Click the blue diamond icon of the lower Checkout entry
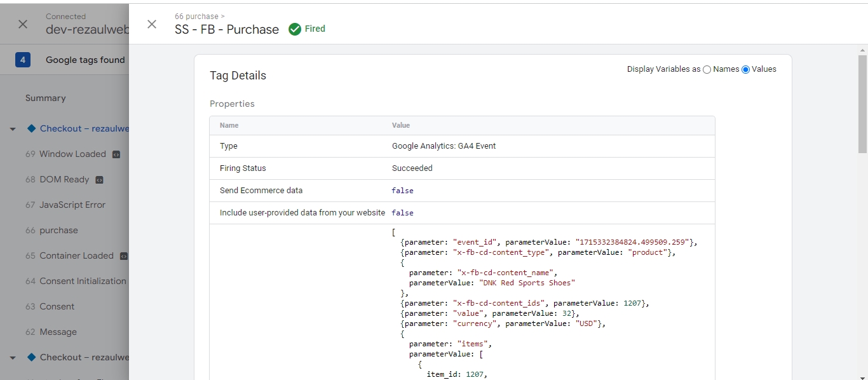This screenshot has width=868, height=380. click(x=31, y=357)
